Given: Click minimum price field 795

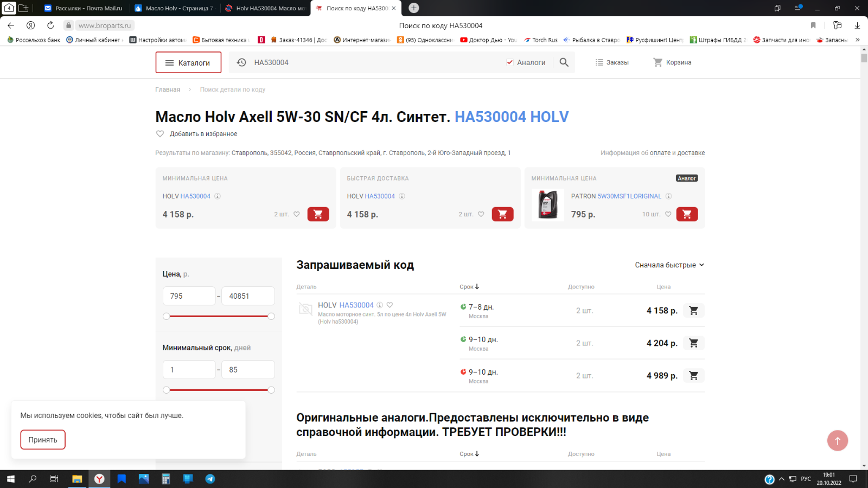Looking at the screenshot, I should [x=189, y=296].
